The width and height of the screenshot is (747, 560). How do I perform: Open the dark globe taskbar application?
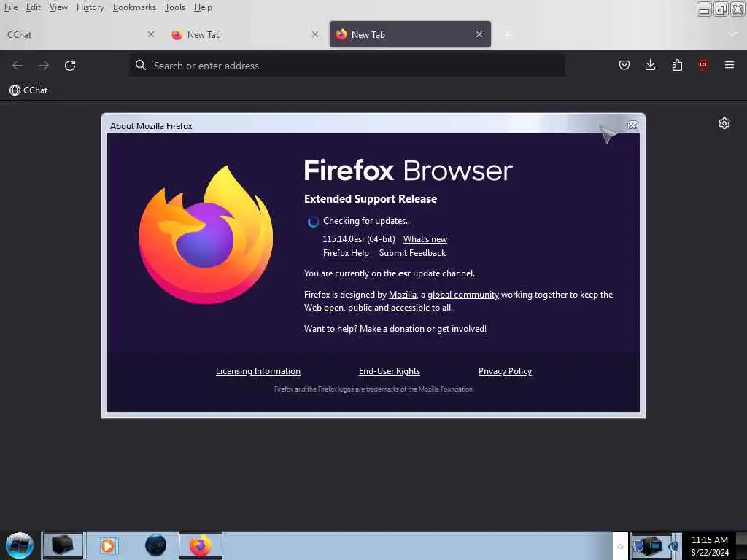click(x=156, y=545)
